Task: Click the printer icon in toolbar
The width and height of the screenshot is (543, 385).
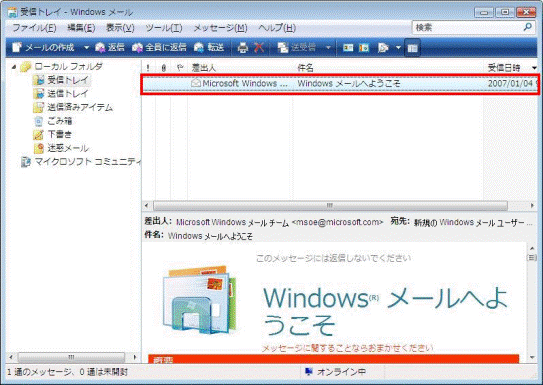Action: click(242, 47)
